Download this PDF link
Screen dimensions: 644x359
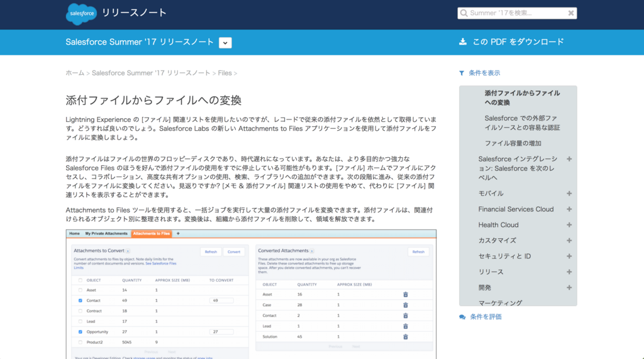pyautogui.click(x=518, y=41)
